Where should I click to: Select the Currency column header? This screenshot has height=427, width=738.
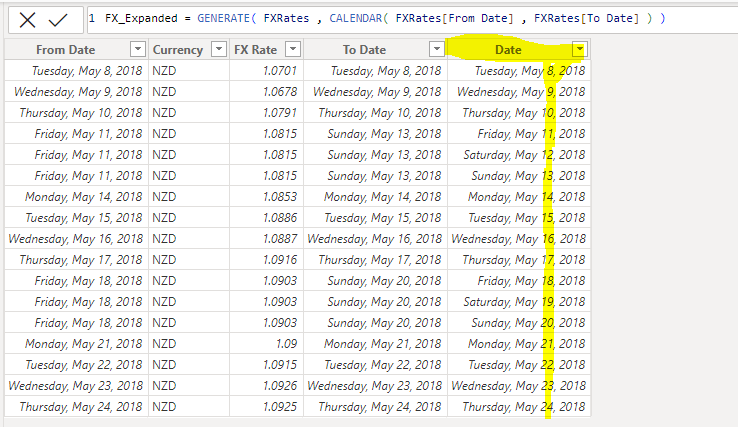tap(189, 49)
